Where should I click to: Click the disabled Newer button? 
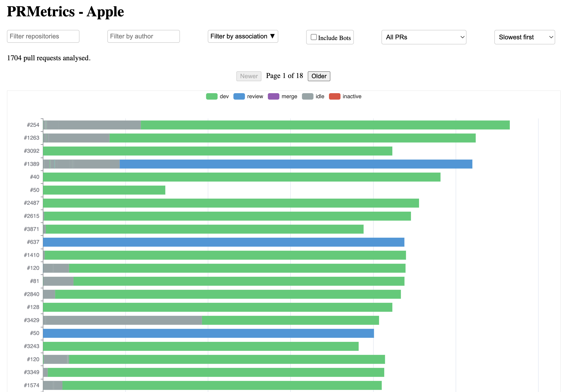click(249, 76)
